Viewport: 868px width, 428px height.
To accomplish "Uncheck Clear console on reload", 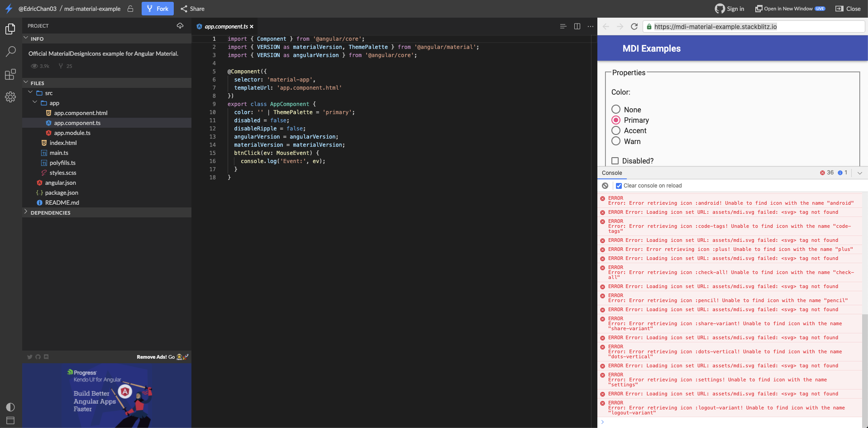I will click(x=619, y=186).
